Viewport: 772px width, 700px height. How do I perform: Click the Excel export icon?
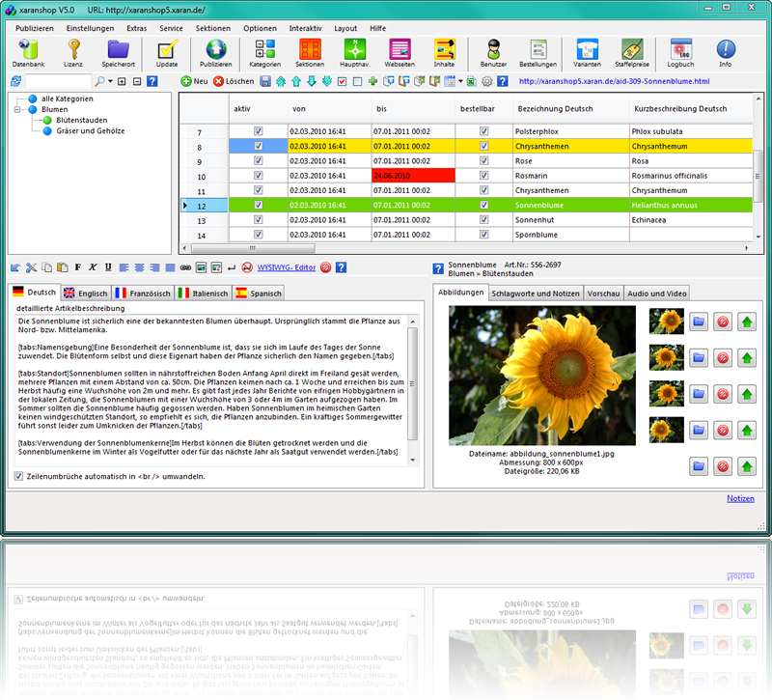(471, 81)
